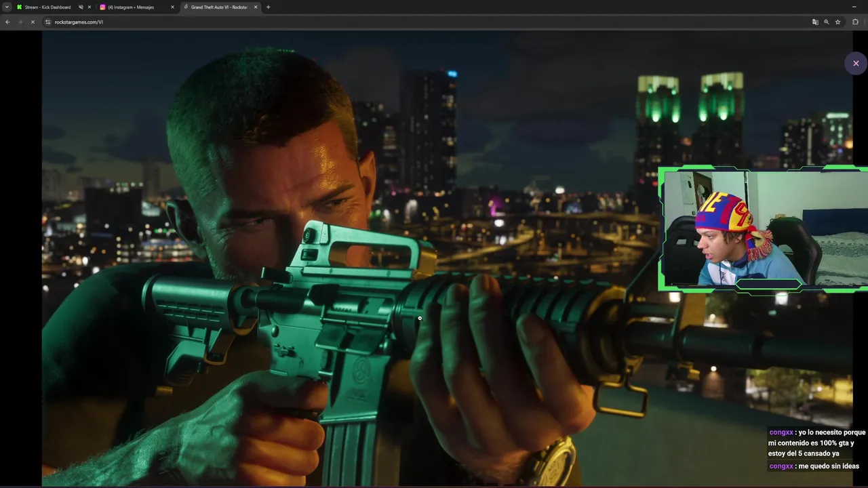868x488 pixels.
Task: Open the tab search dropdown arrow
Action: (7, 7)
